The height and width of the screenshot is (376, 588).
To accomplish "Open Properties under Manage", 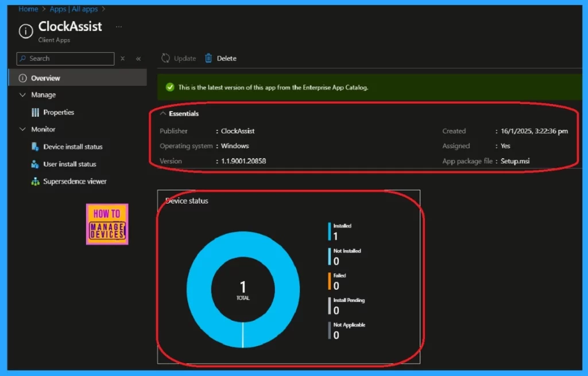I will click(x=59, y=112).
